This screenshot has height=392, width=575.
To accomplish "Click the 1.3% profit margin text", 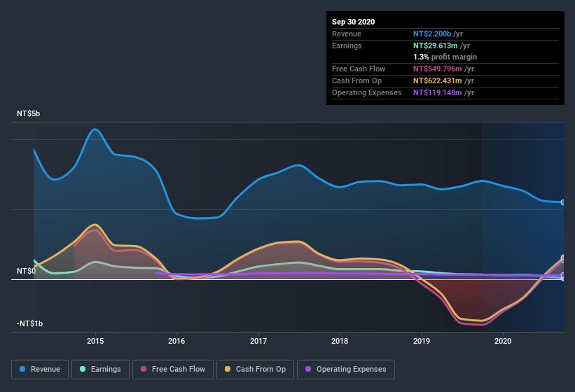I will 445,57.
